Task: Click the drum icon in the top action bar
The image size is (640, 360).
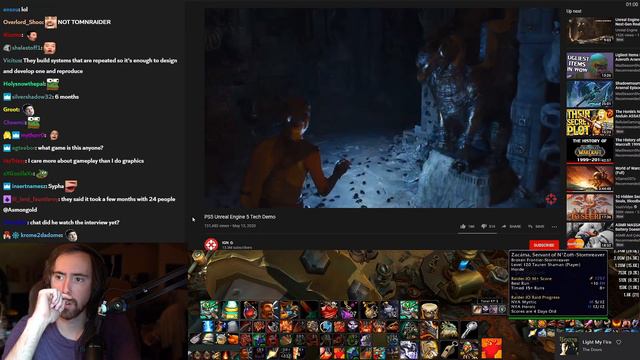Action: [x=429, y=310]
